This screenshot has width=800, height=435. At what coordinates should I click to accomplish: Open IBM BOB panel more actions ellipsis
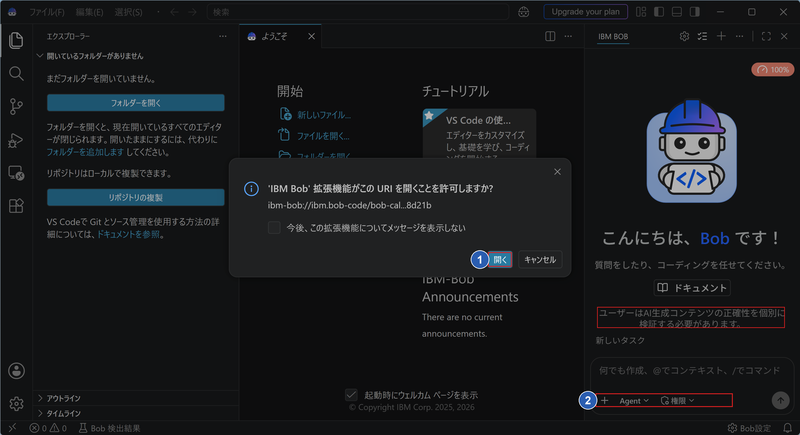tap(739, 36)
